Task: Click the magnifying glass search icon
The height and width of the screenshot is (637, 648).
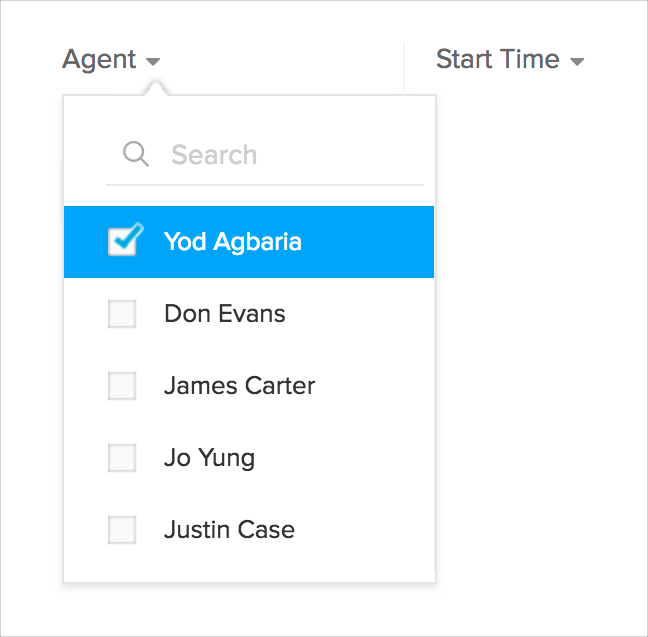Action: pos(136,154)
